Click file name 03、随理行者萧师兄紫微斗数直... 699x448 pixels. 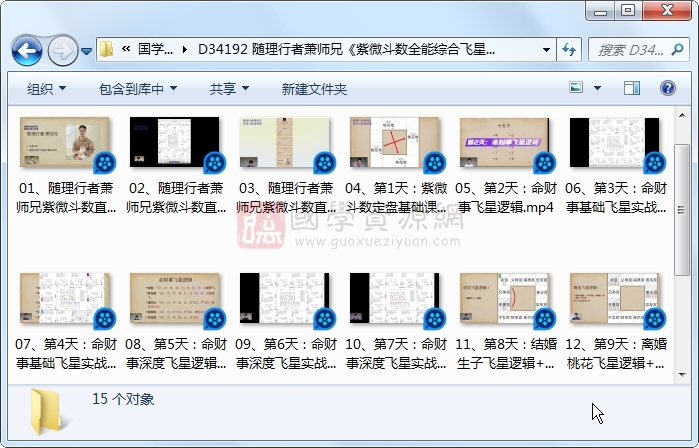pyautogui.click(x=286, y=197)
